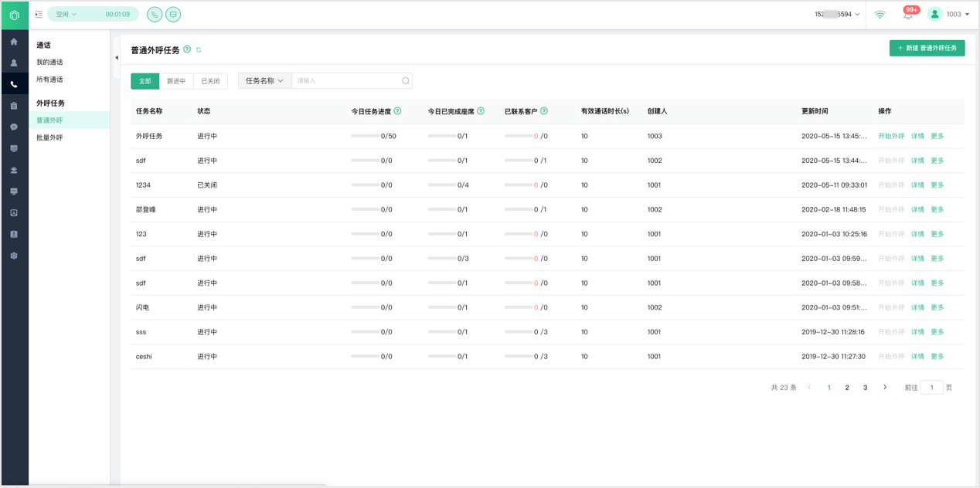Go to page 2 of the table
Image resolution: width=980 pixels, height=488 pixels.
[x=847, y=388]
